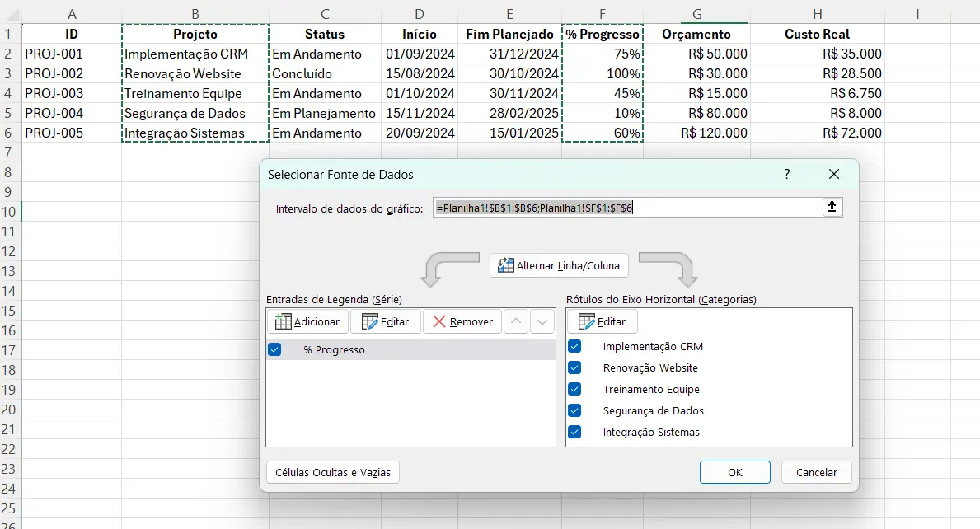Uncheck the % Progresso series checkbox

coord(275,349)
